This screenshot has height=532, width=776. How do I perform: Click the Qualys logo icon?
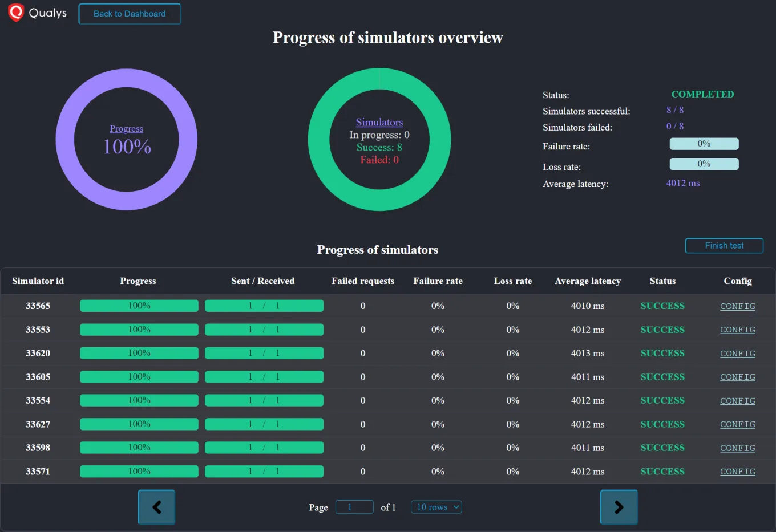click(15, 12)
